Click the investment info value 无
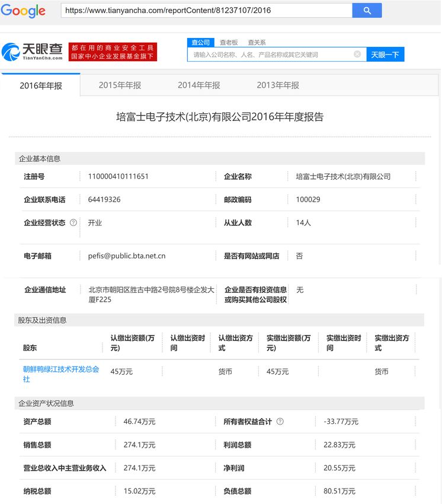Viewport: 442px width, 504px height. tap(300, 289)
